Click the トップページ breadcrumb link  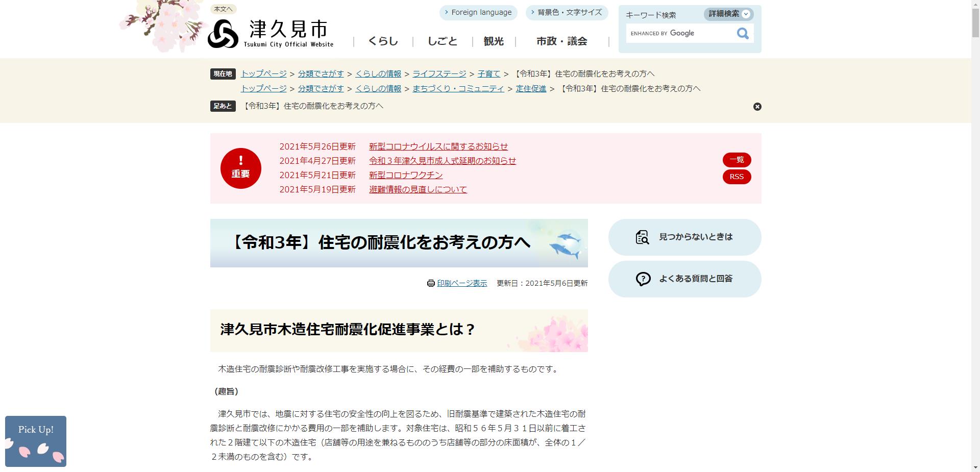coord(263,73)
